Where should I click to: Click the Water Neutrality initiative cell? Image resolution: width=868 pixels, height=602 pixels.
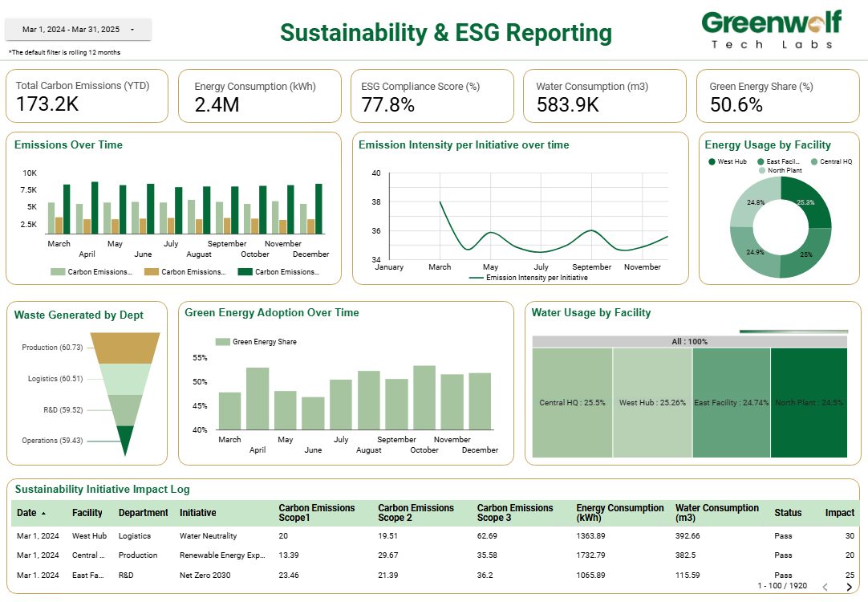208,536
